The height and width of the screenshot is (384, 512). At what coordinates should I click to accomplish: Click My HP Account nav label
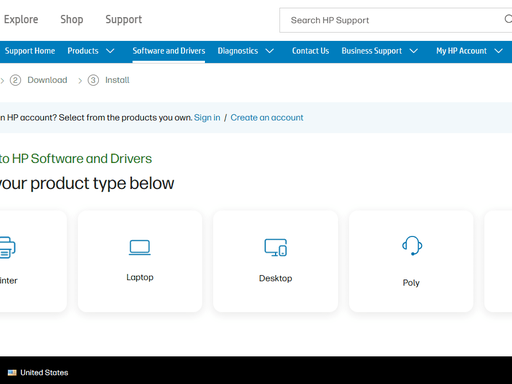pos(461,51)
